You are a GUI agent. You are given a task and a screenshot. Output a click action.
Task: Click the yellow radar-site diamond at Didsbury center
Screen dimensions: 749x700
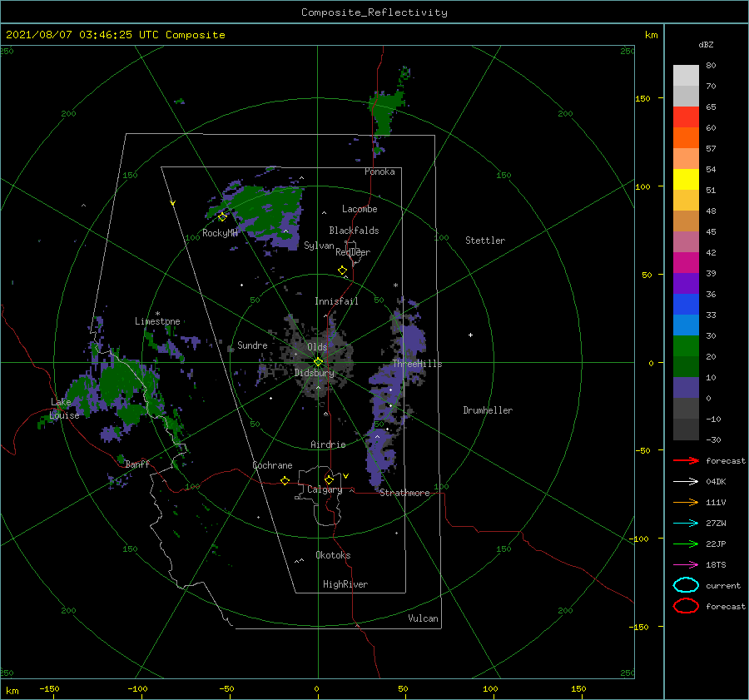318,362
